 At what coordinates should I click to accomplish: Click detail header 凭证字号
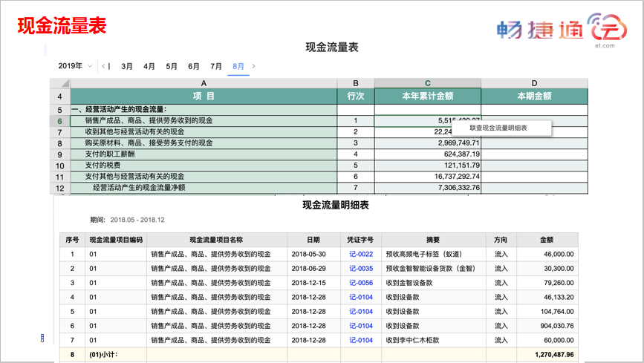click(x=360, y=240)
